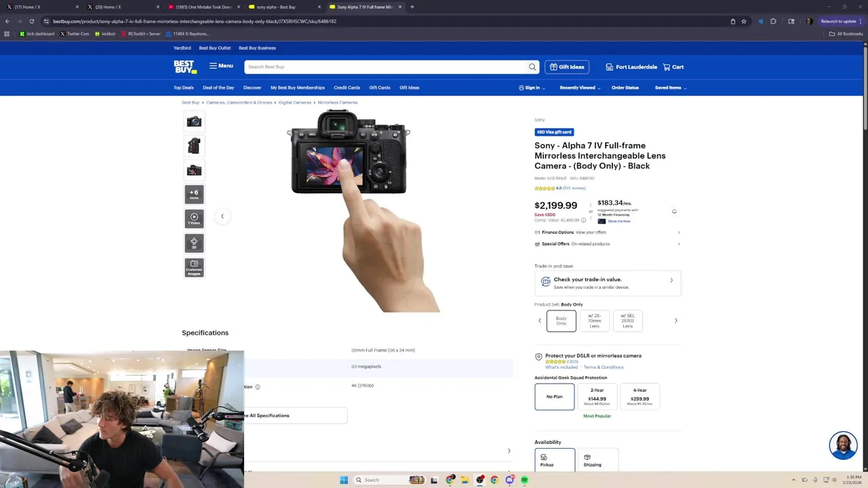Open the +6 more images thumbnail
The height and width of the screenshot is (488, 868).
tap(194, 195)
